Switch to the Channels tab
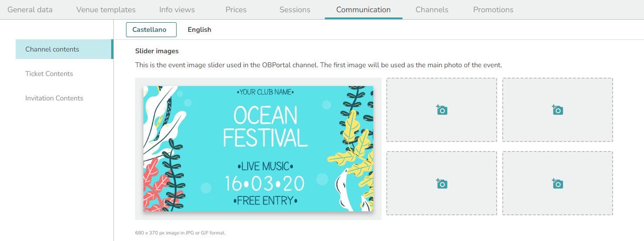This screenshot has width=644, height=241. point(432,10)
